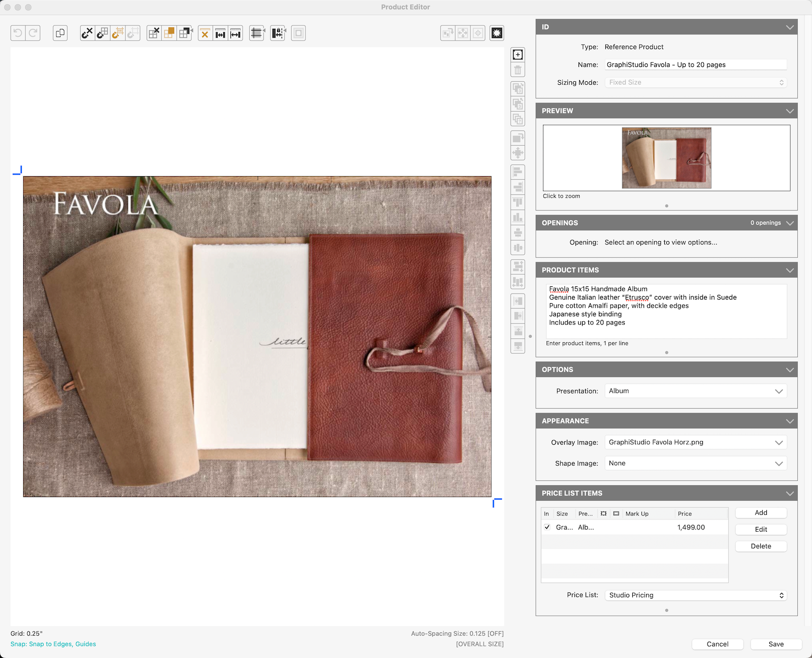Click the crop guides frame icon
The image size is (812, 658).
click(257, 33)
